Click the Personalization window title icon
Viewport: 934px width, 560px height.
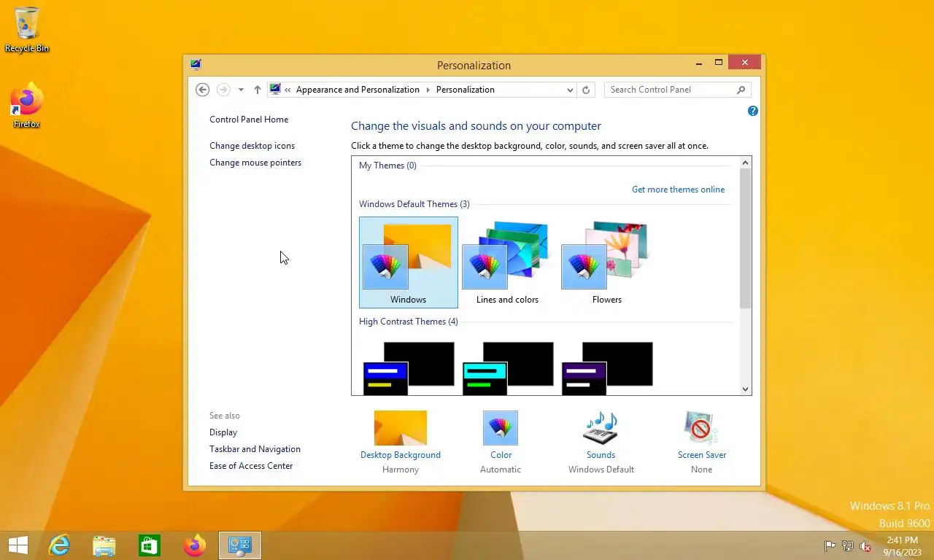196,64
